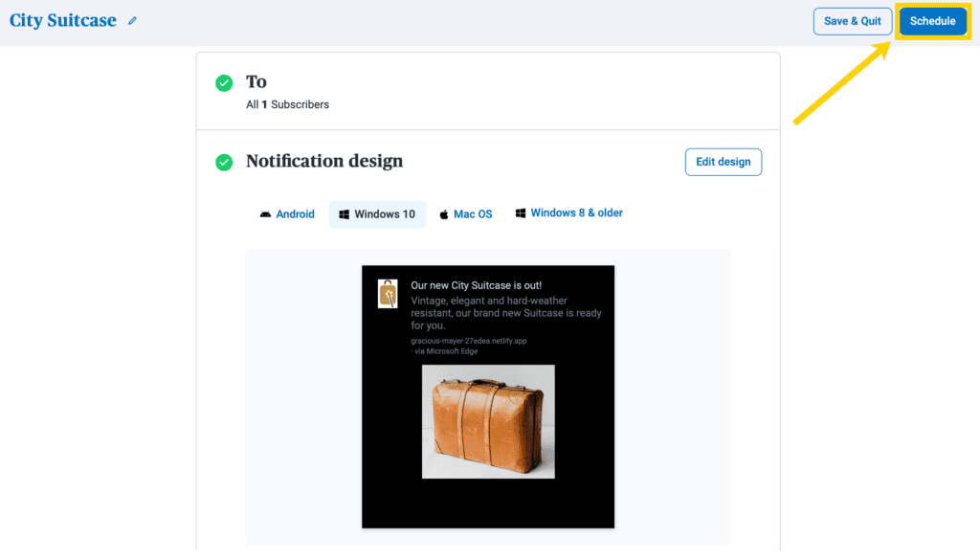The width and height of the screenshot is (980, 560).
Task: Click Save & Quit
Action: coord(853,21)
